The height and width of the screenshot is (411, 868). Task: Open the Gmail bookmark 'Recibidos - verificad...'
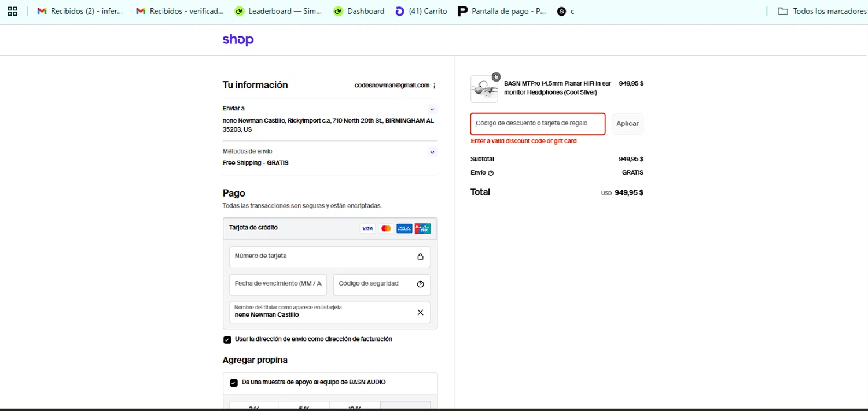point(179,11)
